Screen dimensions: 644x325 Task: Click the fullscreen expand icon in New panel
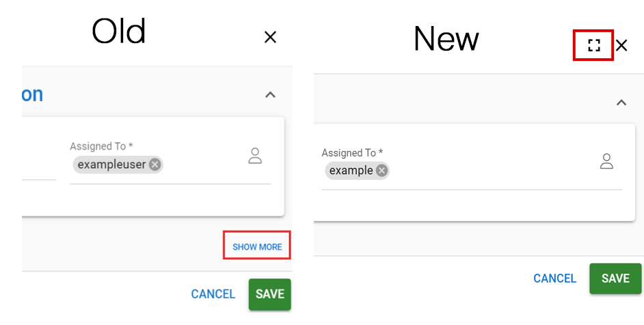tap(593, 46)
